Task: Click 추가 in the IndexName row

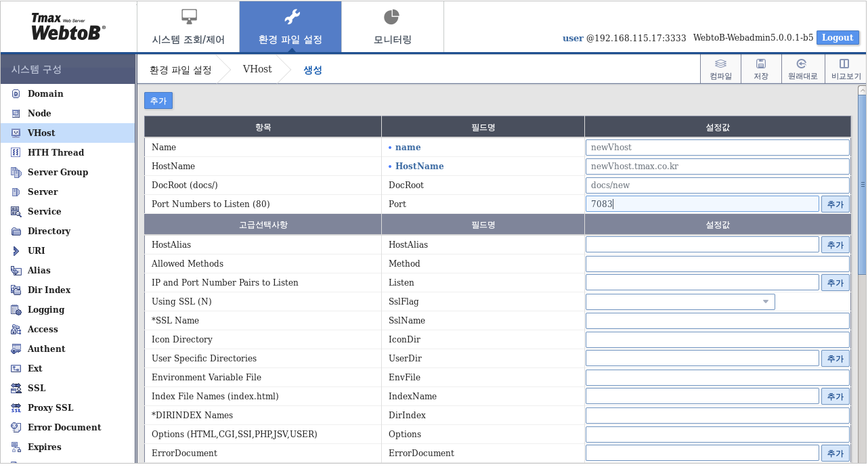Action: pyautogui.click(x=836, y=397)
